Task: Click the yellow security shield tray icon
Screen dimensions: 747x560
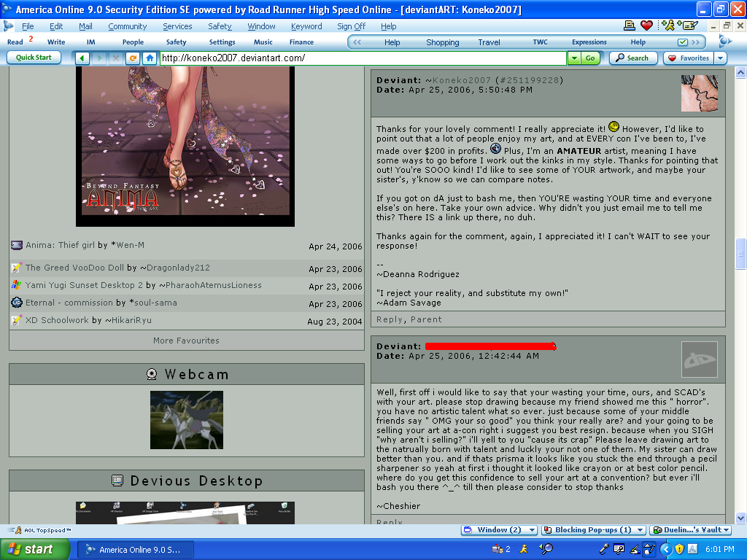Action: coord(679,549)
